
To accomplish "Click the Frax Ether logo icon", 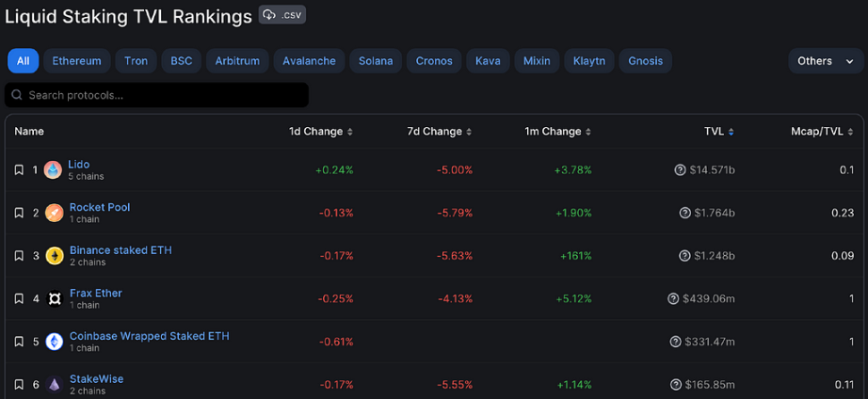I will [x=55, y=299].
